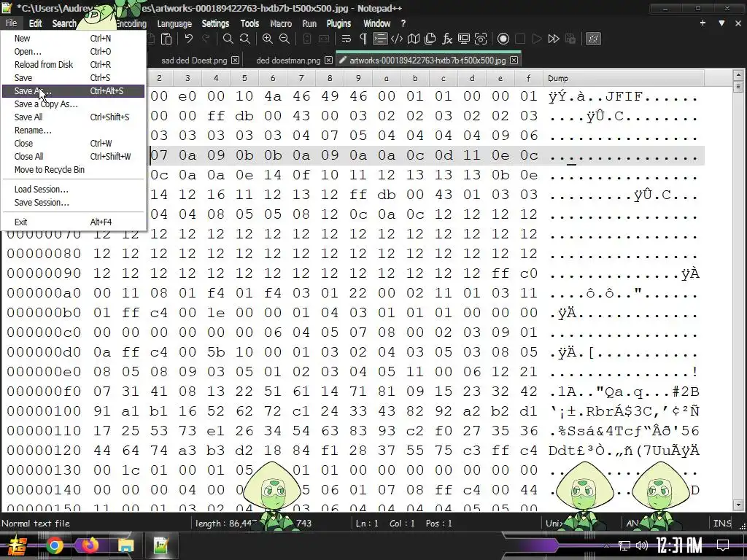Viewport: 747px width, 560px height.
Task: Close the ded doestman.png tab
Action: 329,61
